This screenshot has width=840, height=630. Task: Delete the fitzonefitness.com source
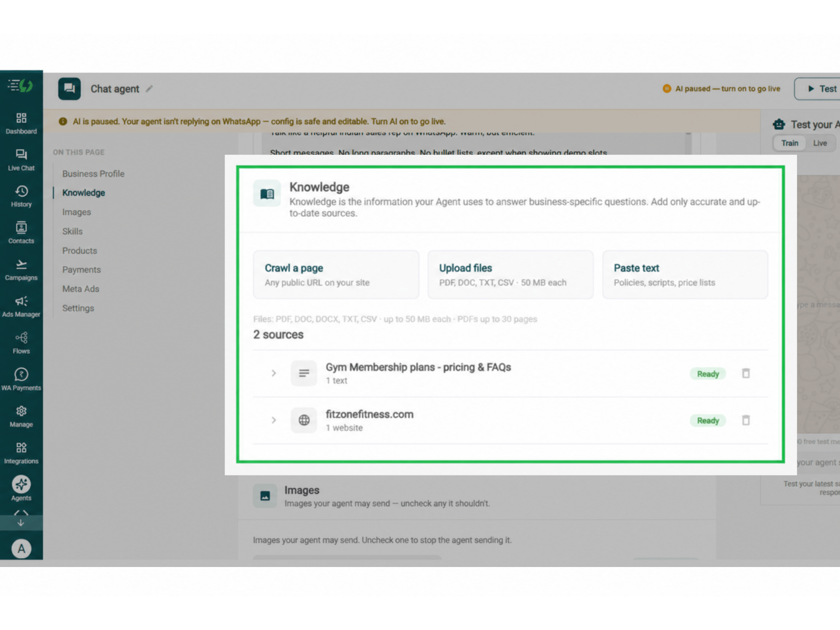pyautogui.click(x=745, y=420)
